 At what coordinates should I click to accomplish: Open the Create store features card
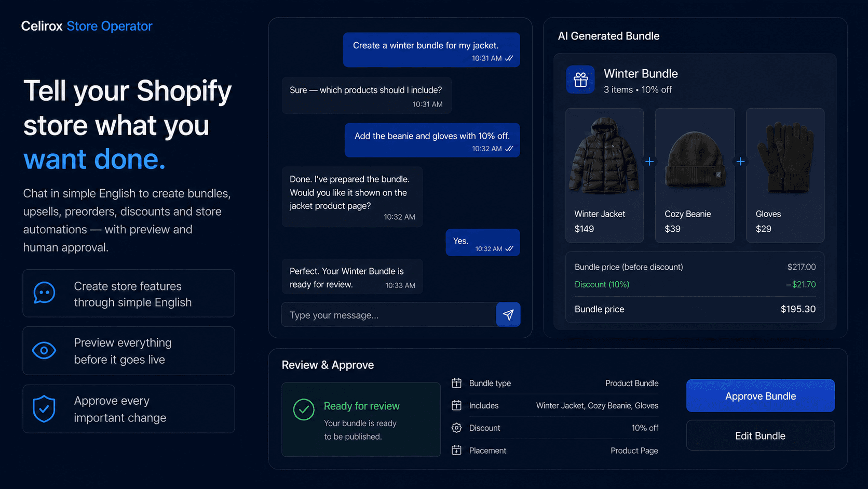pos(129,294)
